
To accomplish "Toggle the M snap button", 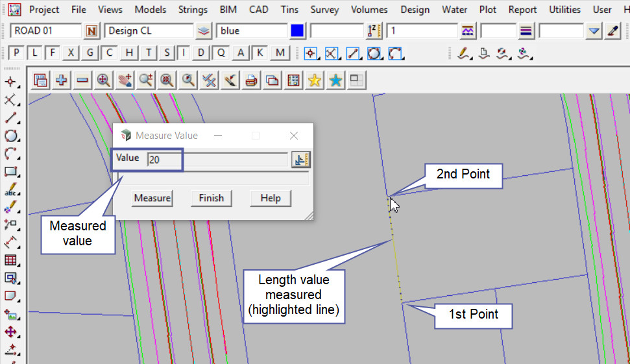I will pos(280,53).
